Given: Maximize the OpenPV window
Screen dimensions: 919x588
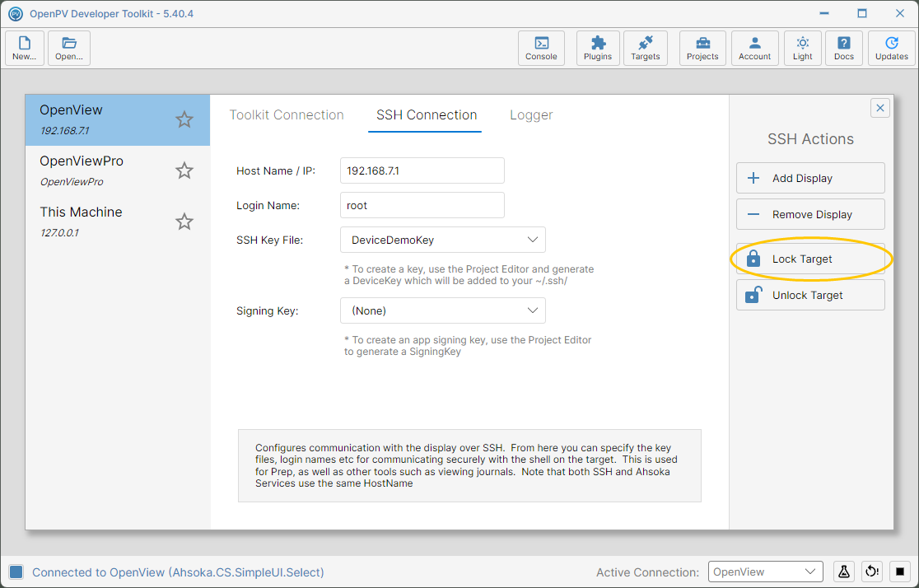Looking at the screenshot, I should coord(861,13).
